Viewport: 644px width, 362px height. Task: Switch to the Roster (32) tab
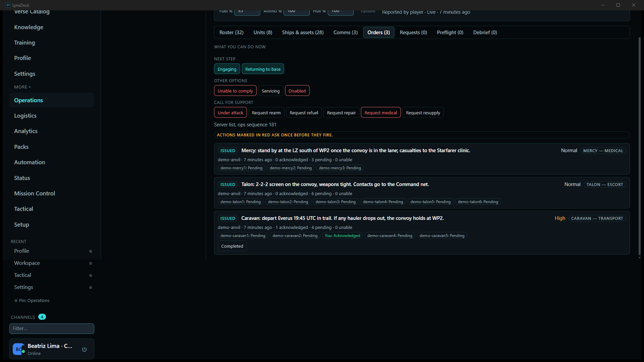[231, 33]
